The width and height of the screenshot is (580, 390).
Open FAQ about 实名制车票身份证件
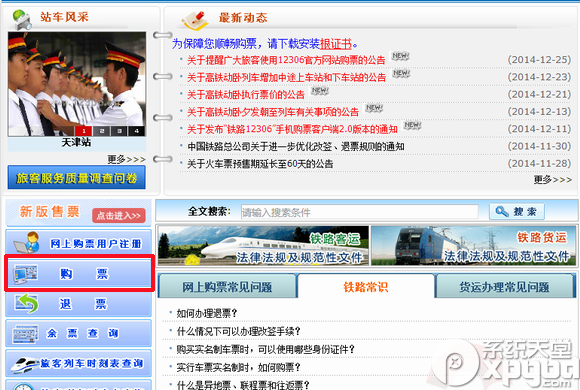(x=266, y=349)
